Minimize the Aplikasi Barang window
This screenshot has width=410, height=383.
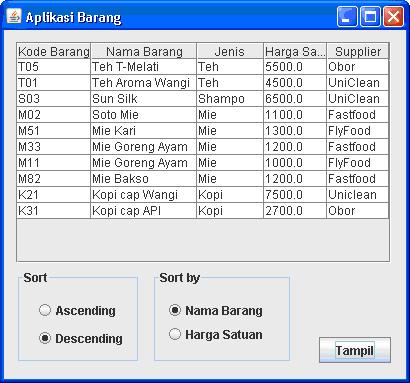(x=347, y=16)
